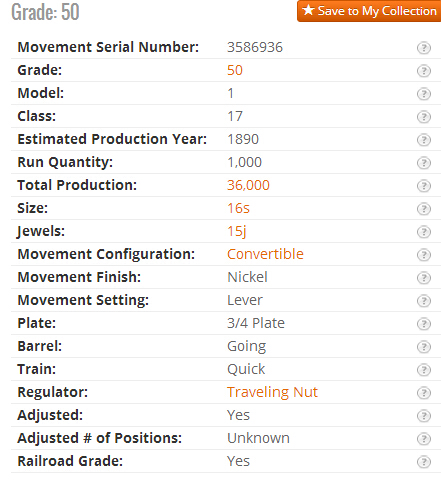Screen dimensions: 441x482
Task: Save watch to My Collection
Action: point(369,11)
